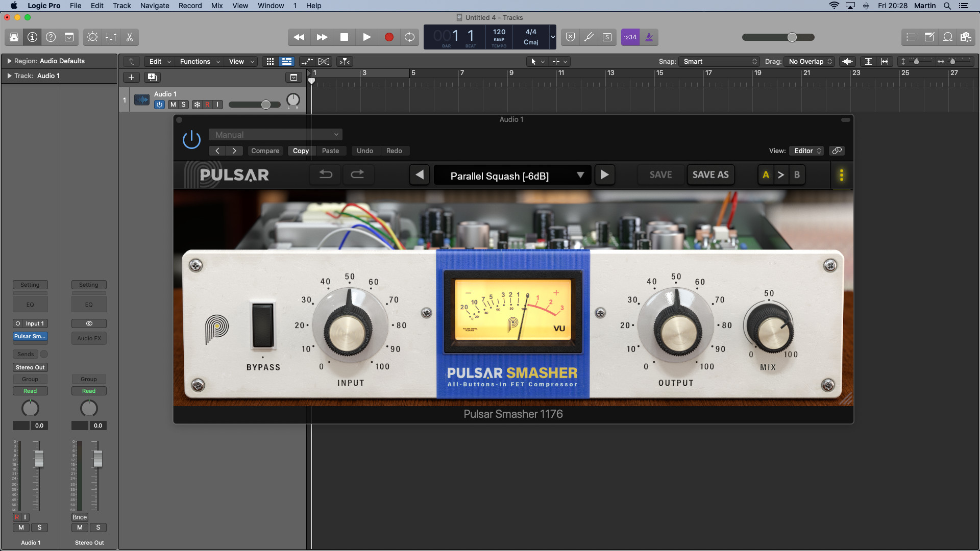Click the add track plus button
The height and width of the screenshot is (551, 980).
[131, 77]
